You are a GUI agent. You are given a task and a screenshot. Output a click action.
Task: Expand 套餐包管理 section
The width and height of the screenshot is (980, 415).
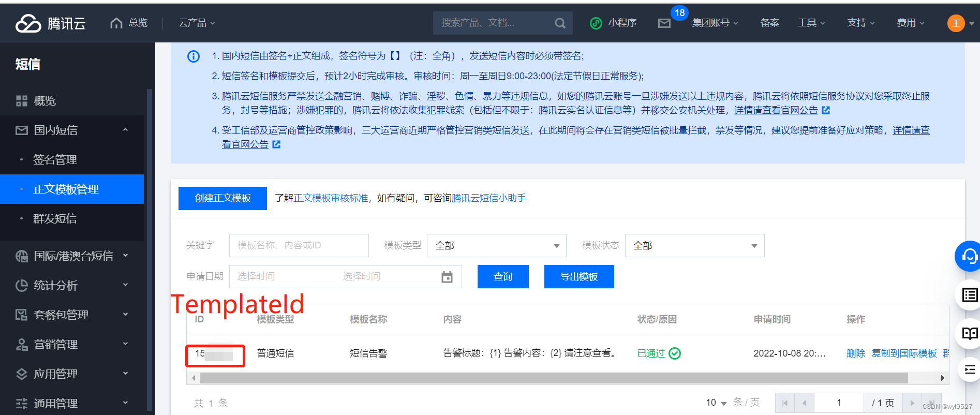72,315
